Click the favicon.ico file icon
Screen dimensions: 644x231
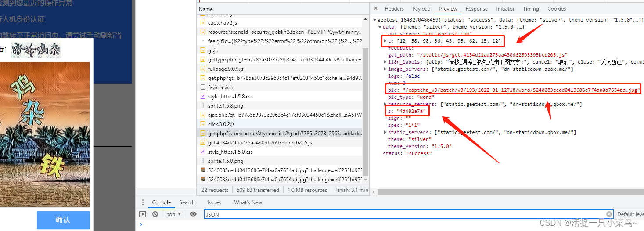tap(203, 87)
